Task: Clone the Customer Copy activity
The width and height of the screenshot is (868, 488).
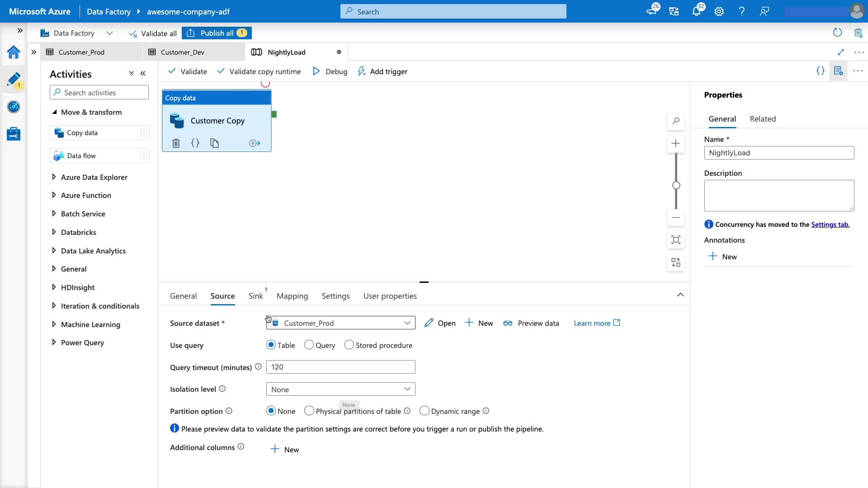Action: (x=214, y=143)
